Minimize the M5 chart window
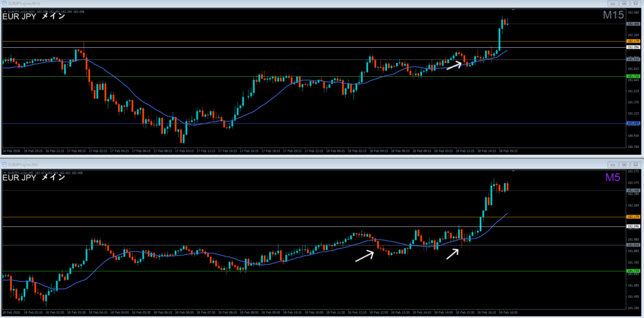Screen dimensions: 644x318 tap(612, 164)
